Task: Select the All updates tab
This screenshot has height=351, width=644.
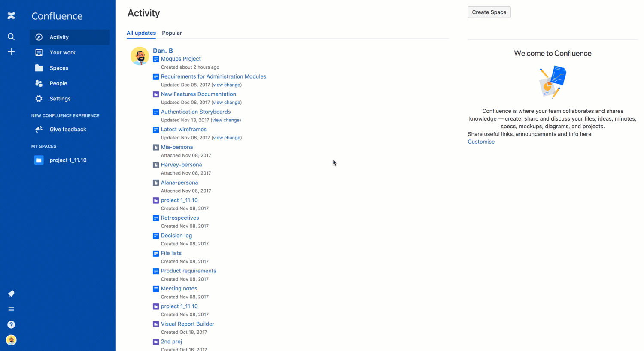Action: (141, 33)
